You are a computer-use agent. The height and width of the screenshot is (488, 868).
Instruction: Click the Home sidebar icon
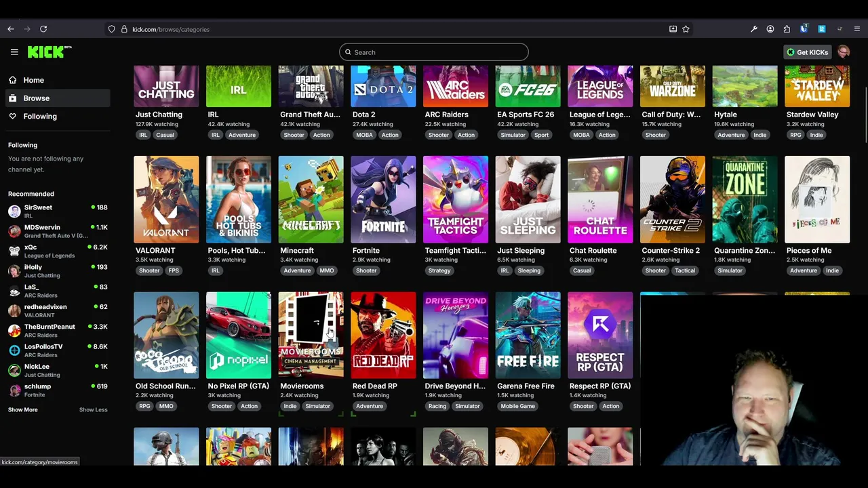click(x=12, y=80)
